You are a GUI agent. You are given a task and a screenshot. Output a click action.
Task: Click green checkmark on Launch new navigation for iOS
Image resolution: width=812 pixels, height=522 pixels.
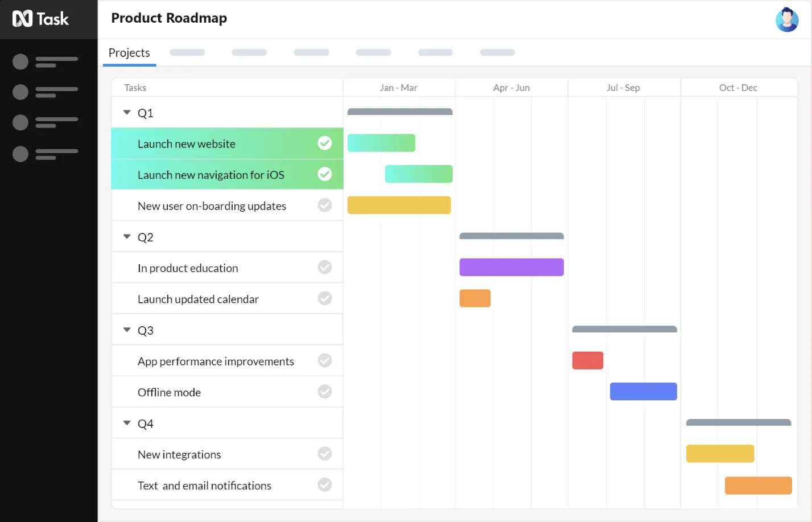[325, 174]
